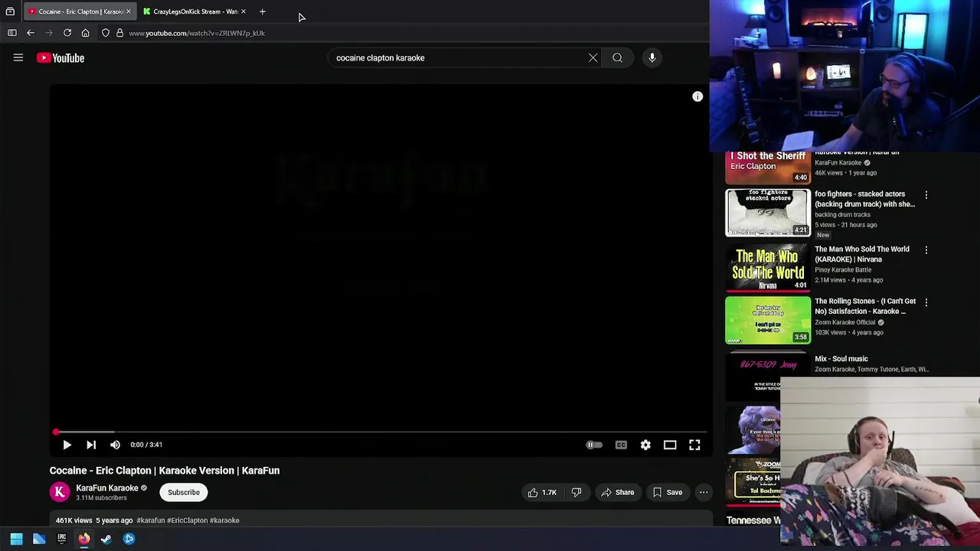Viewport: 980px width, 551px height.
Task: Open the YouTube guide hamburger menu
Action: click(18, 57)
